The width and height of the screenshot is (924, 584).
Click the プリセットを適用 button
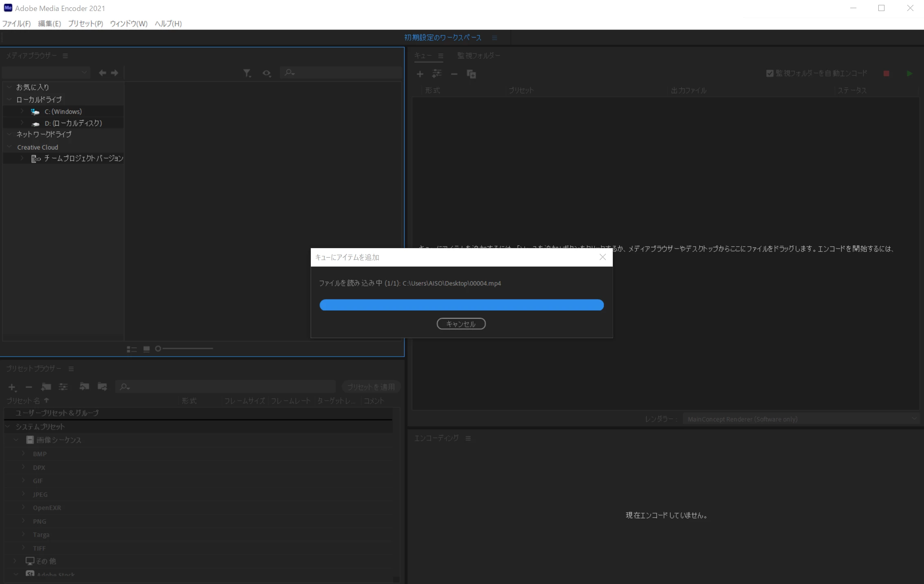click(x=371, y=387)
